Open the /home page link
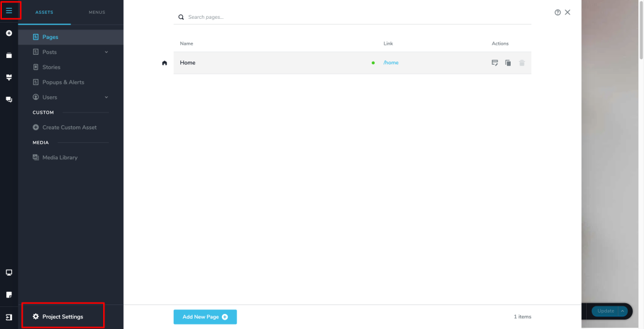 click(391, 63)
